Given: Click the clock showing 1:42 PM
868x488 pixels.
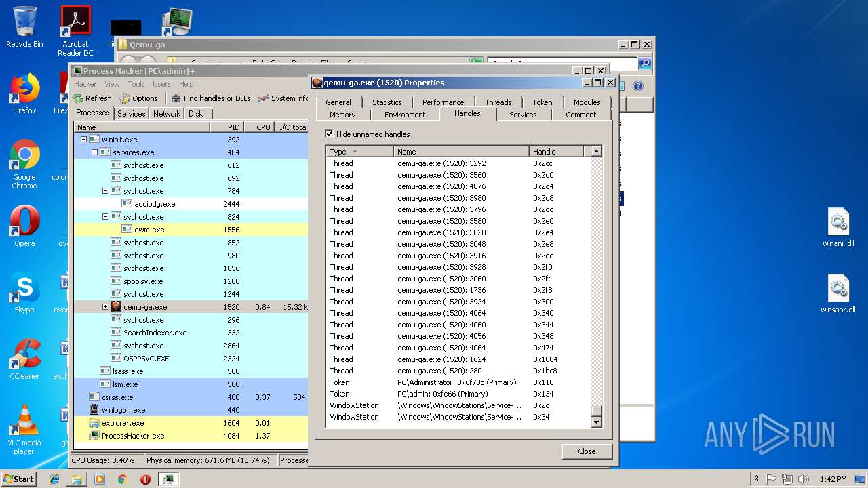Looking at the screenshot, I should [833, 479].
